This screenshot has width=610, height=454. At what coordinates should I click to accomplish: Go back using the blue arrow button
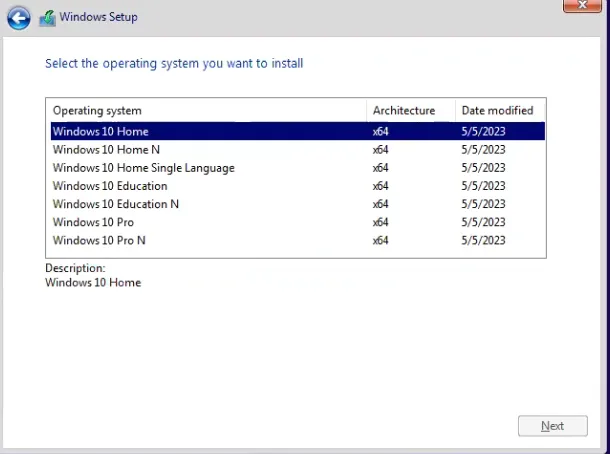coord(18,18)
